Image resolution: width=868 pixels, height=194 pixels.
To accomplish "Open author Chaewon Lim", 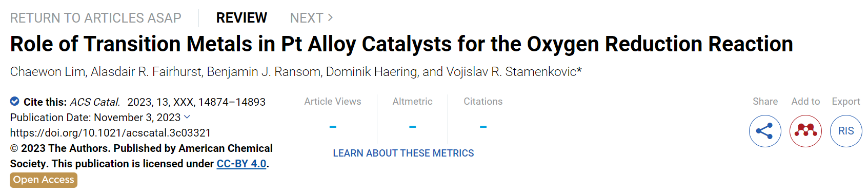I will pyautogui.click(x=48, y=71).
